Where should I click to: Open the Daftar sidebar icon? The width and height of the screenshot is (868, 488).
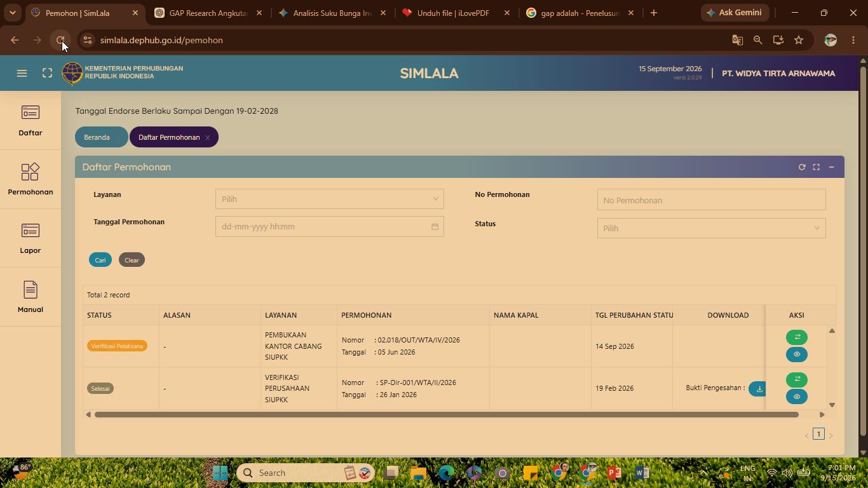coord(31,121)
